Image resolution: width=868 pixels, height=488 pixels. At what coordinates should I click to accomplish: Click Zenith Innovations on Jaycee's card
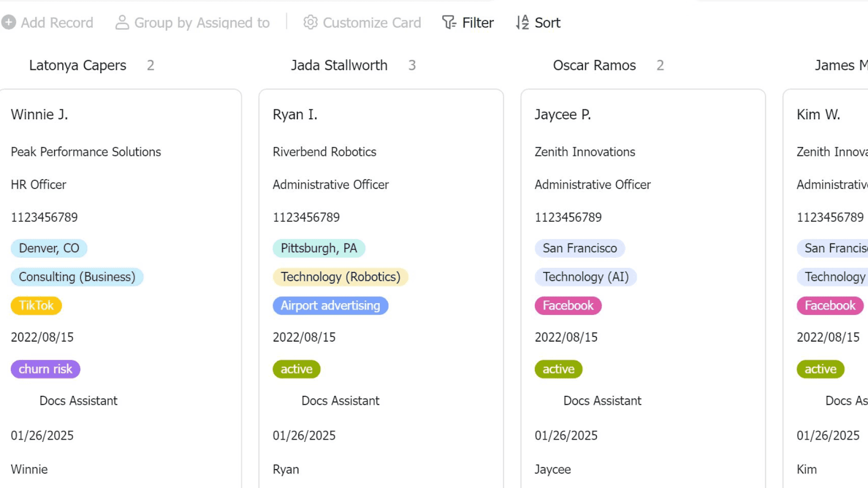pyautogui.click(x=585, y=152)
